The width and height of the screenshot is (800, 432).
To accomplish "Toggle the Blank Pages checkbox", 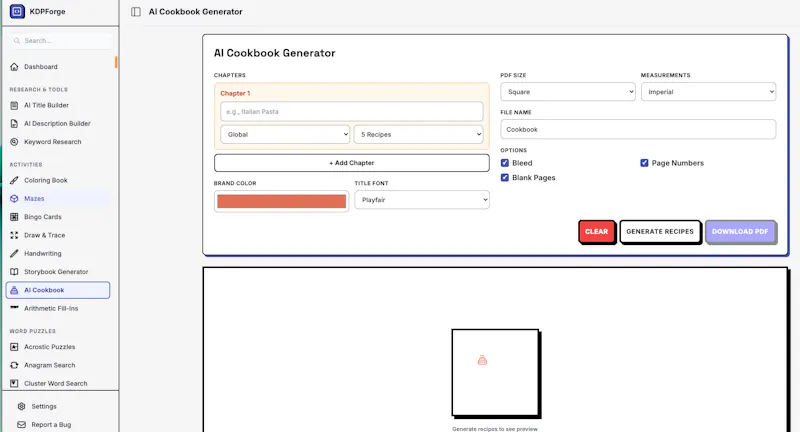I will (505, 177).
